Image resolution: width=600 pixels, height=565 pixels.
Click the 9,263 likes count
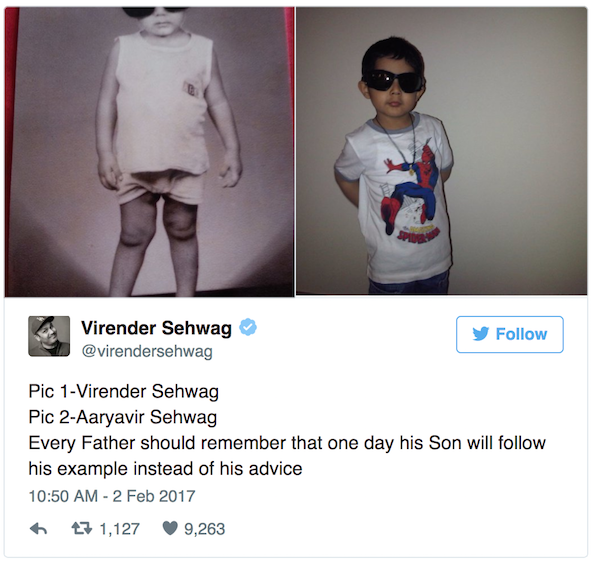tap(204, 529)
